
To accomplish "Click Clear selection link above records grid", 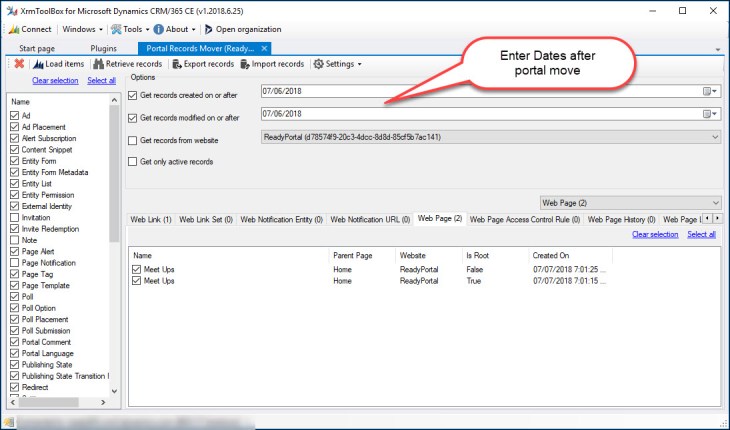I will [654, 234].
